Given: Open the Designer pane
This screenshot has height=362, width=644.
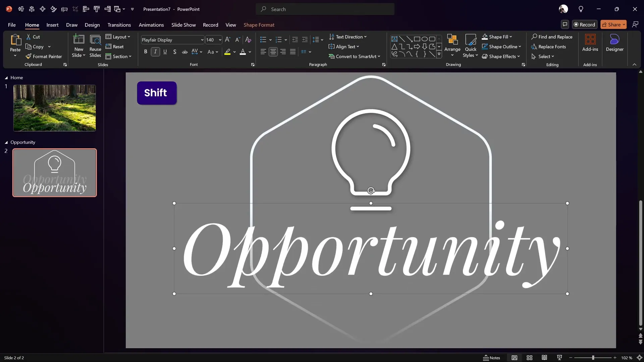Looking at the screenshot, I should 614,43.
